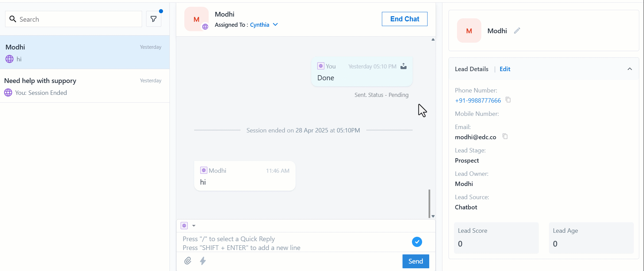Screen dimensions: 644x271
Task: Click the 11:46 AM timestamp
Action: (x=278, y=171)
